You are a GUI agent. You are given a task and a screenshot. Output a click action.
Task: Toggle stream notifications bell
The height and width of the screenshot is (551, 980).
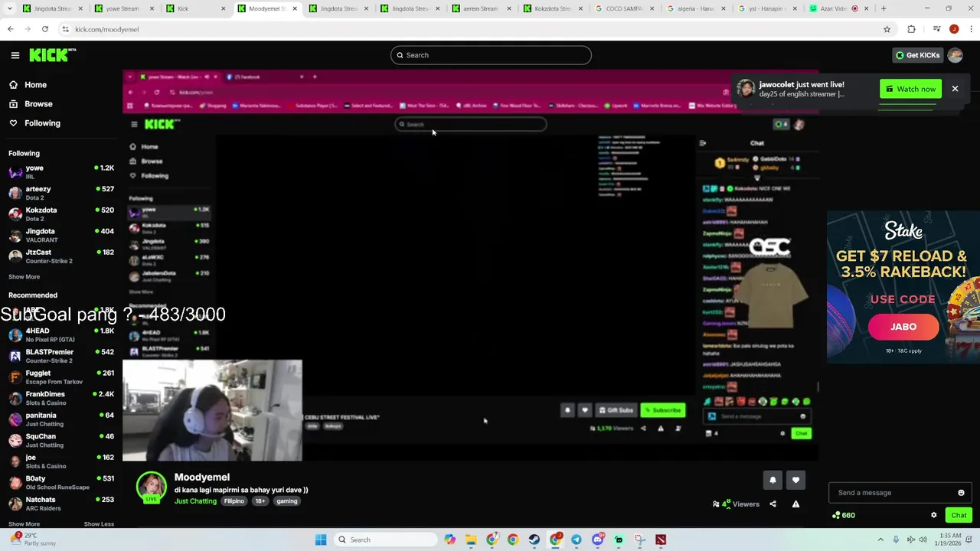point(773,480)
